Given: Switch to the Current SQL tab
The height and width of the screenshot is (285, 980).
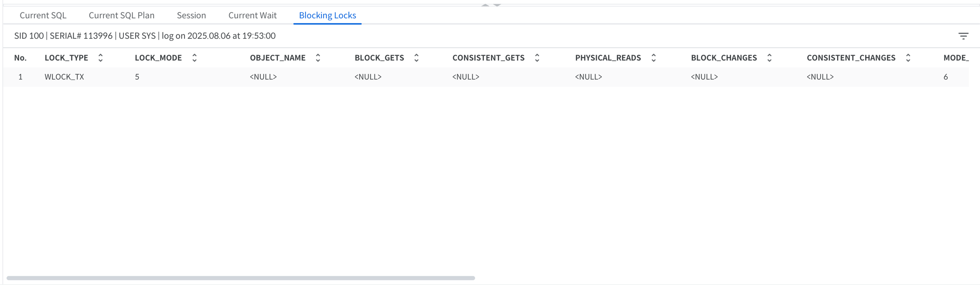Looking at the screenshot, I should point(43,15).
